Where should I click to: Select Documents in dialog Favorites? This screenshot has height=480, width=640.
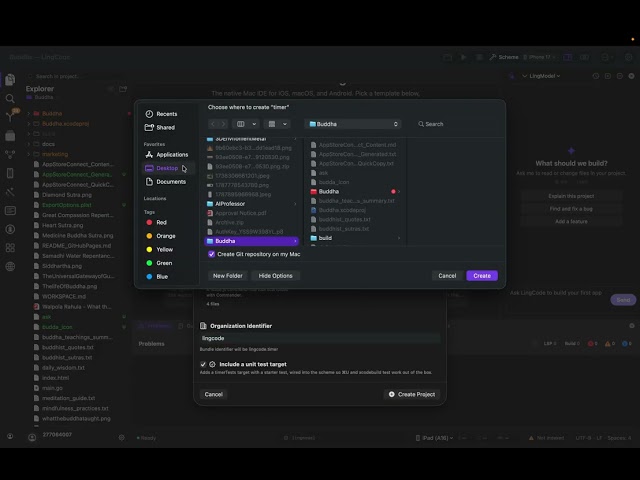pyautogui.click(x=165, y=182)
